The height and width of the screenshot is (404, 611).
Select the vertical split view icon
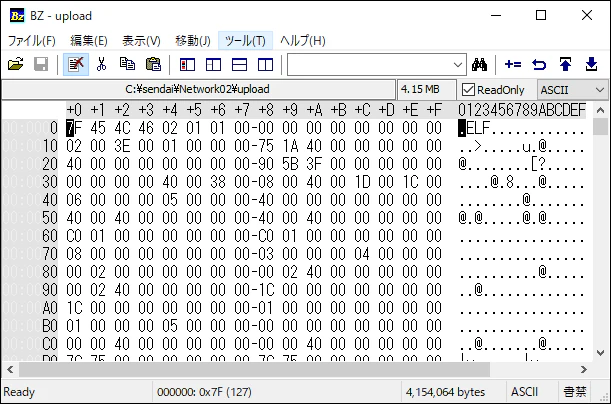coord(265,65)
